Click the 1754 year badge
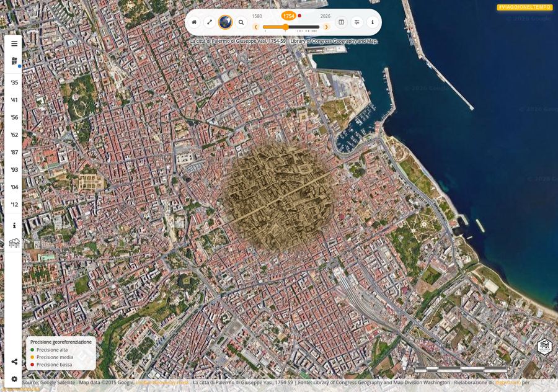Screen dimensions: 558x392 (x=288, y=16)
